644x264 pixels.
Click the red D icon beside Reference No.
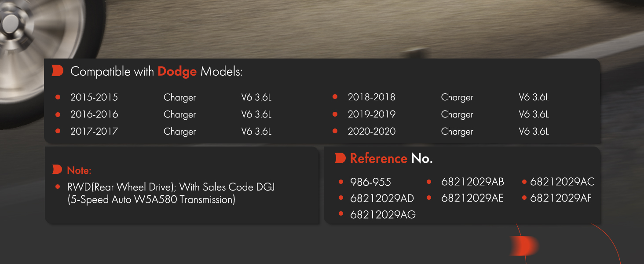click(x=340, y=158)
